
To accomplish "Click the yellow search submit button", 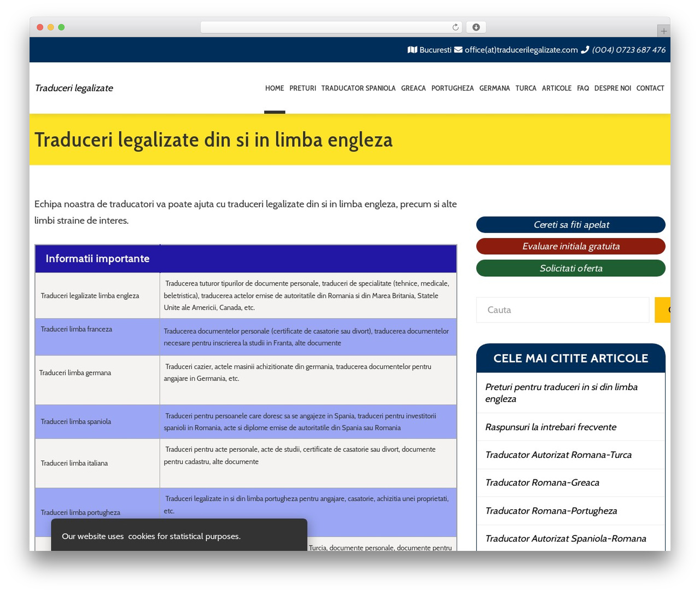I will [662, 310].
